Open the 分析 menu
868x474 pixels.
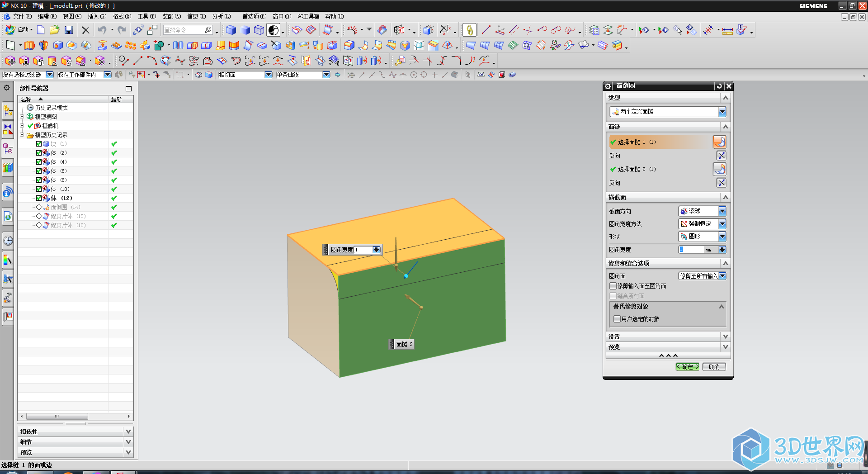click(x=221, y=16)
